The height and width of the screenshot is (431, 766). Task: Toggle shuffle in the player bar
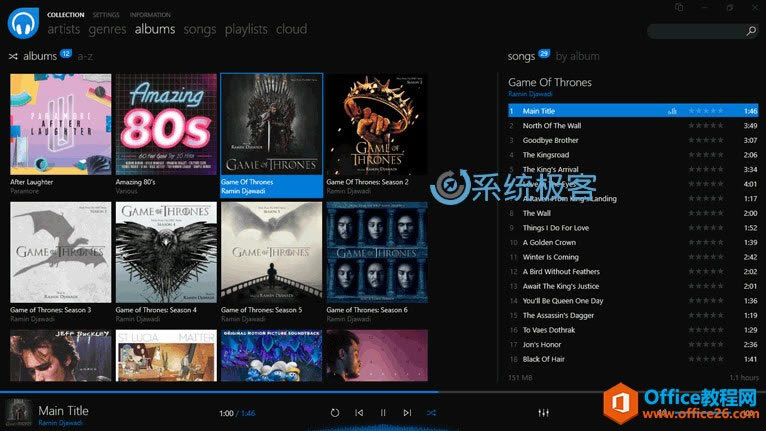431,413
